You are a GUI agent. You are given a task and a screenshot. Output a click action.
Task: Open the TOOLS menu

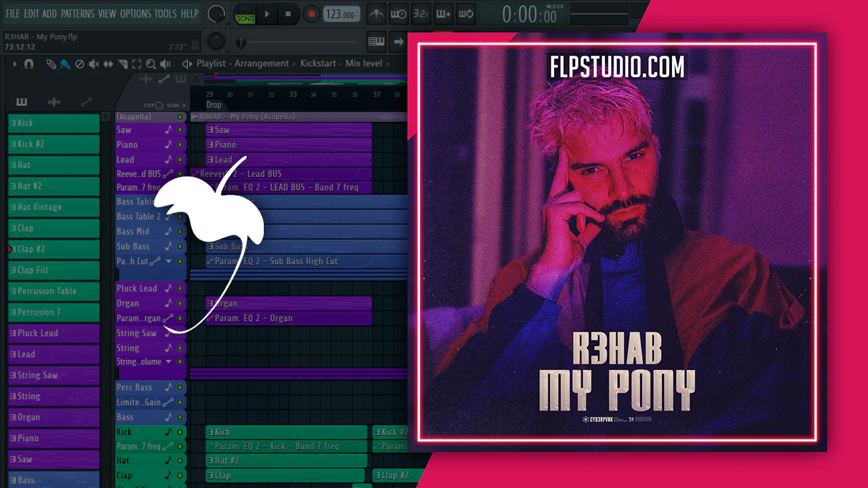tap(165, 14)
